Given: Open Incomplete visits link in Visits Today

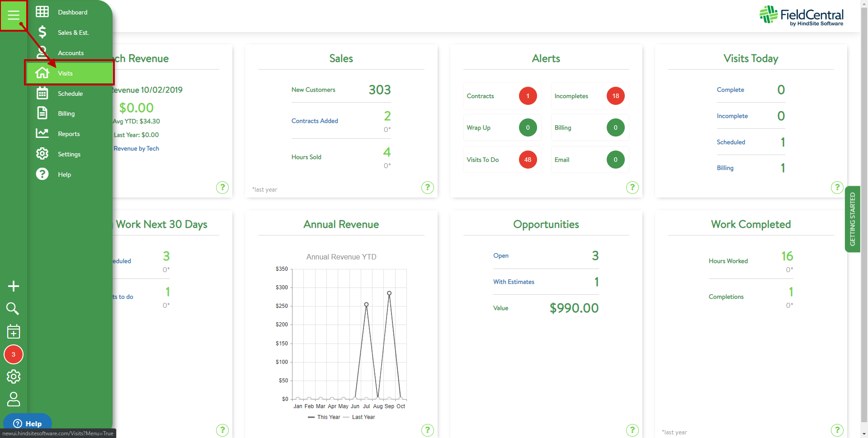Looking at the screenshot, I should [x=732, y=116].
